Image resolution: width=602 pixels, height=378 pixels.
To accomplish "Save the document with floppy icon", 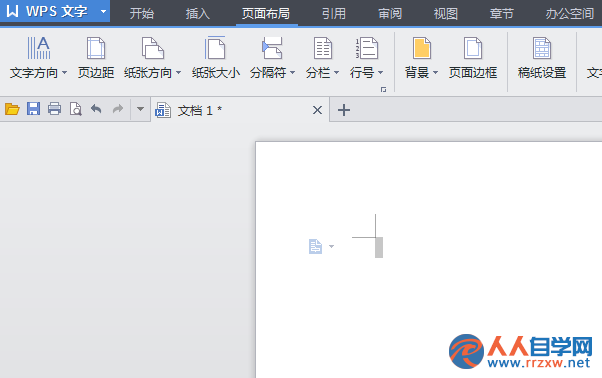I will click(33, 109).
